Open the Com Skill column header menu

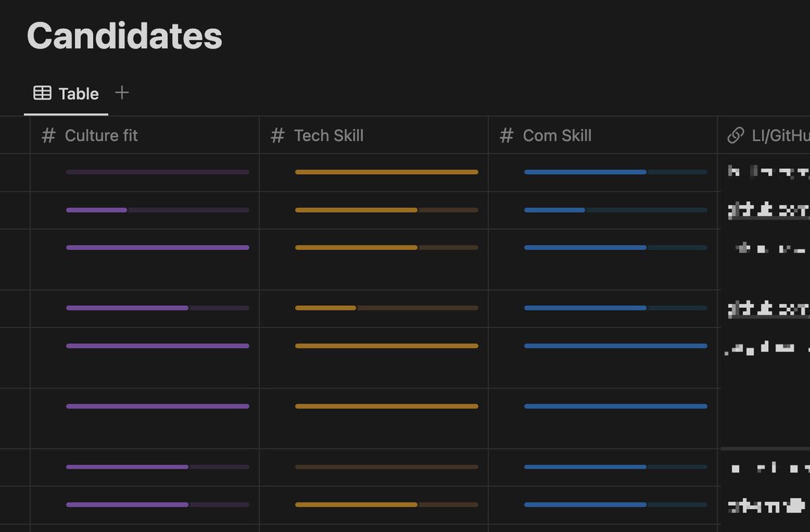pos(557,136)
